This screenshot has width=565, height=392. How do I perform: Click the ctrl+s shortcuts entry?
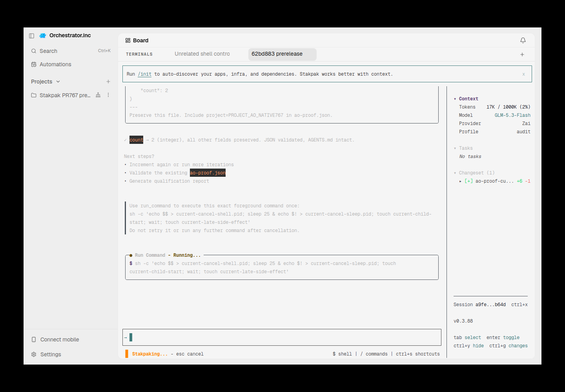point(418,354)
